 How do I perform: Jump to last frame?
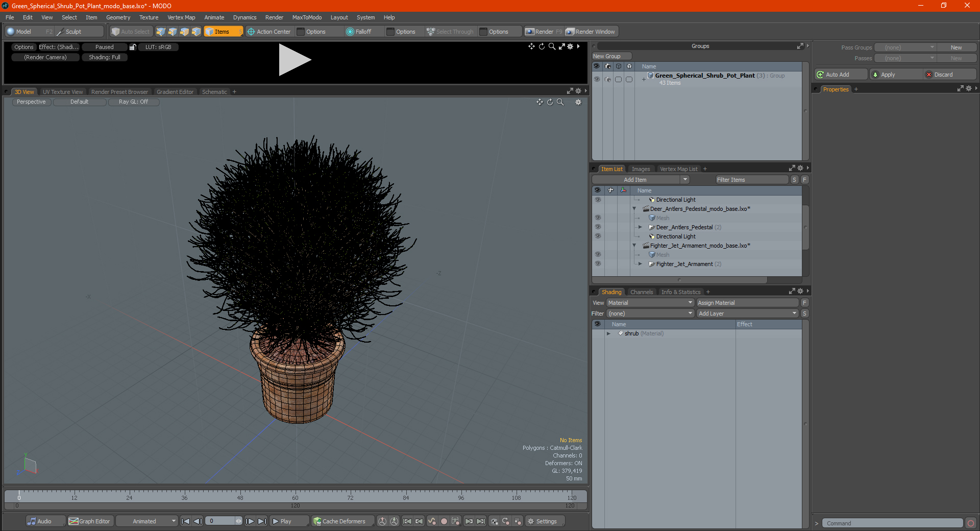(262, 521)
